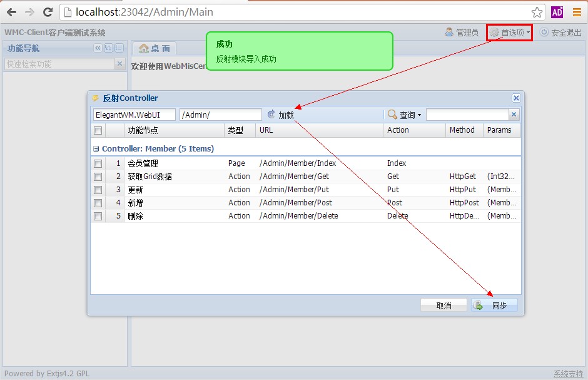Check the box for 会员管理 row

(x=98, y=163)
